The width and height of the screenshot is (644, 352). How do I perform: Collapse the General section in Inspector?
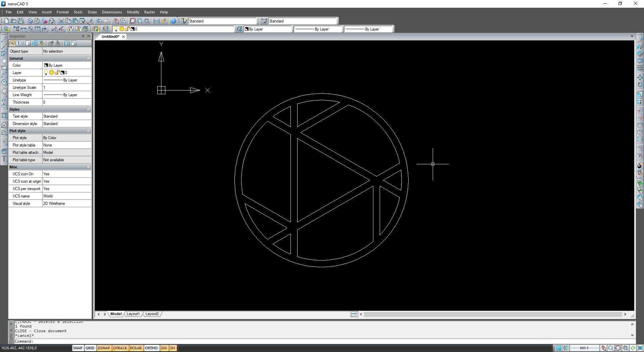(89, 58)
